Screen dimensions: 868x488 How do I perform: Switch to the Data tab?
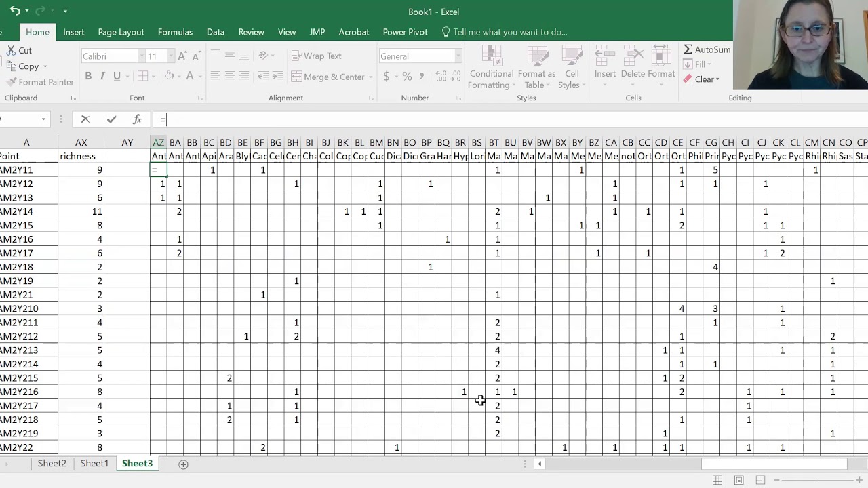point(216,32)
